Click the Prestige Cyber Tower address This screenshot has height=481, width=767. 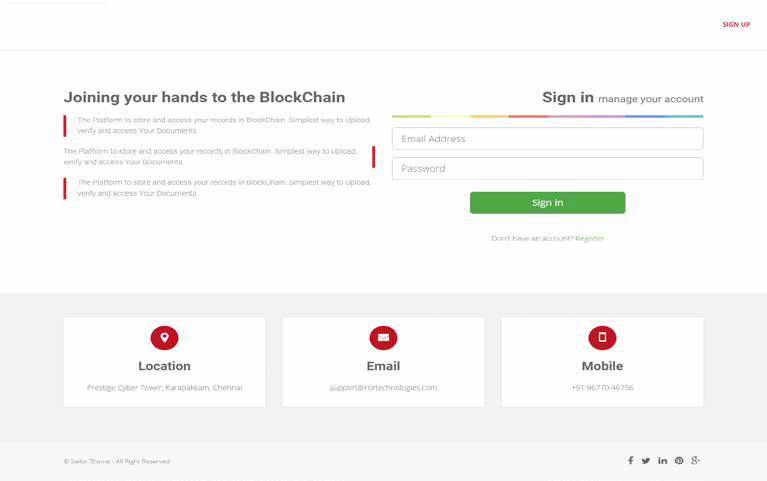pyautogui.click(x=164, y=388)
